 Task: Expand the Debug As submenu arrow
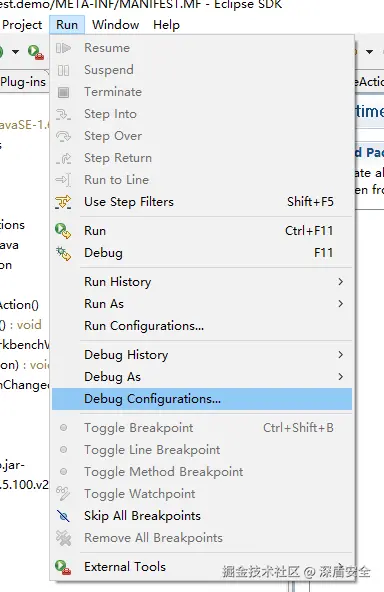pos(341,376)
